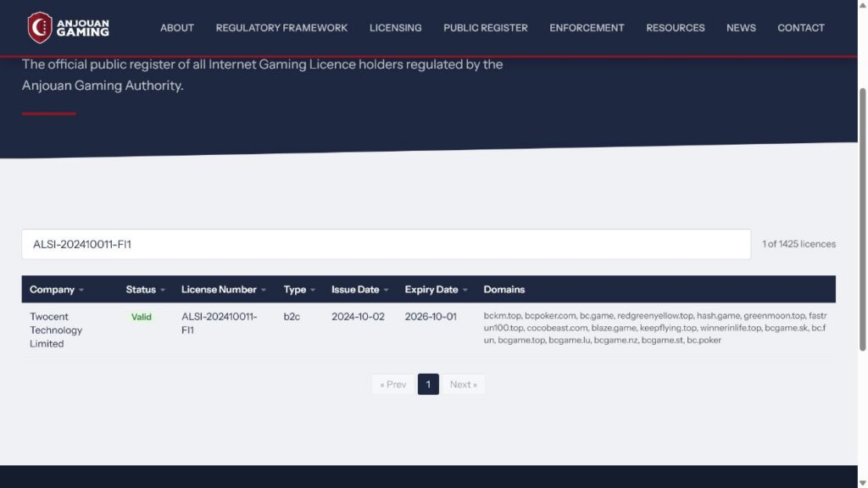Screen dimensions: 868x488
Task: Click the b2c type cell
Action: [292, 317]
